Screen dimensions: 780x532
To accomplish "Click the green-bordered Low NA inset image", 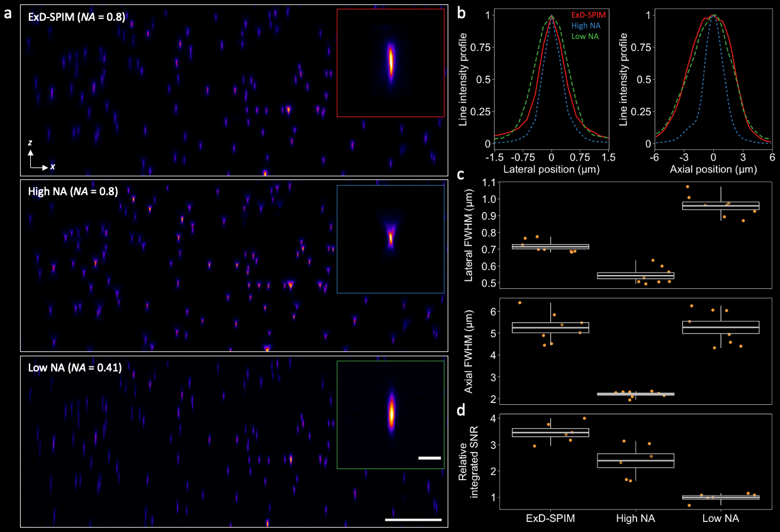I will (x=391, y=415).
